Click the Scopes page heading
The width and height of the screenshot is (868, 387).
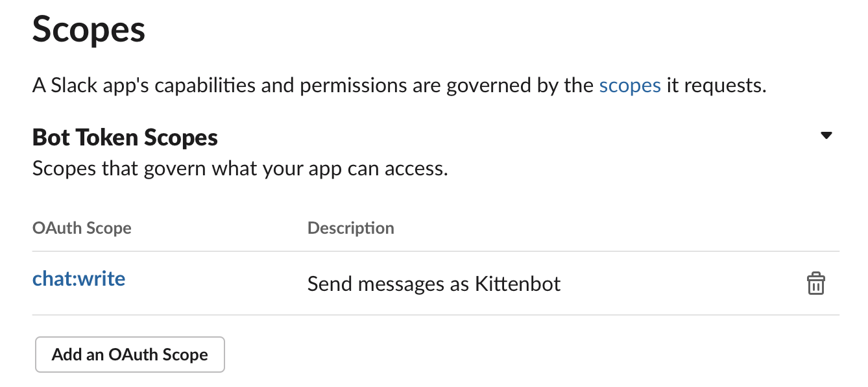(x=88, y=30)
